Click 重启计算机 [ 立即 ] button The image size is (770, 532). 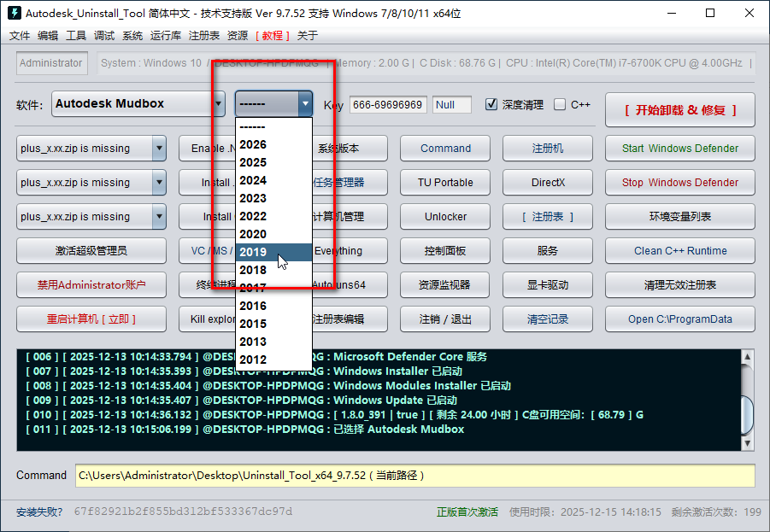[91, 319]
